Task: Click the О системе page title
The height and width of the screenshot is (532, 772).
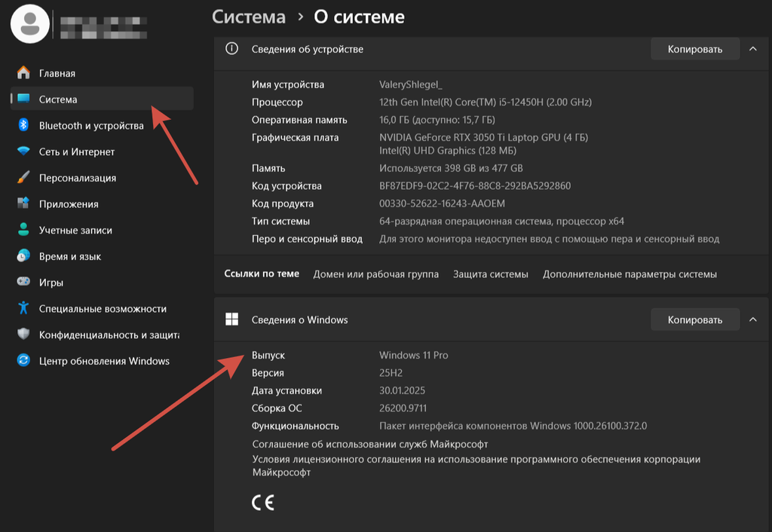Action: pyautogui.click(x=360, y=17)
